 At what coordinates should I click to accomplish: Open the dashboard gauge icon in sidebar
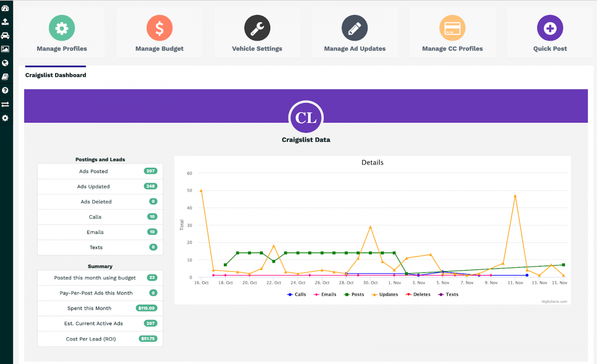5,8
